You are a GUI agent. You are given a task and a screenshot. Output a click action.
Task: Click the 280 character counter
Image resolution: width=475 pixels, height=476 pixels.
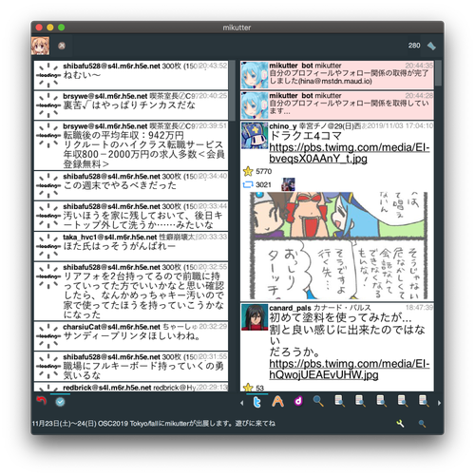[414, 46]
